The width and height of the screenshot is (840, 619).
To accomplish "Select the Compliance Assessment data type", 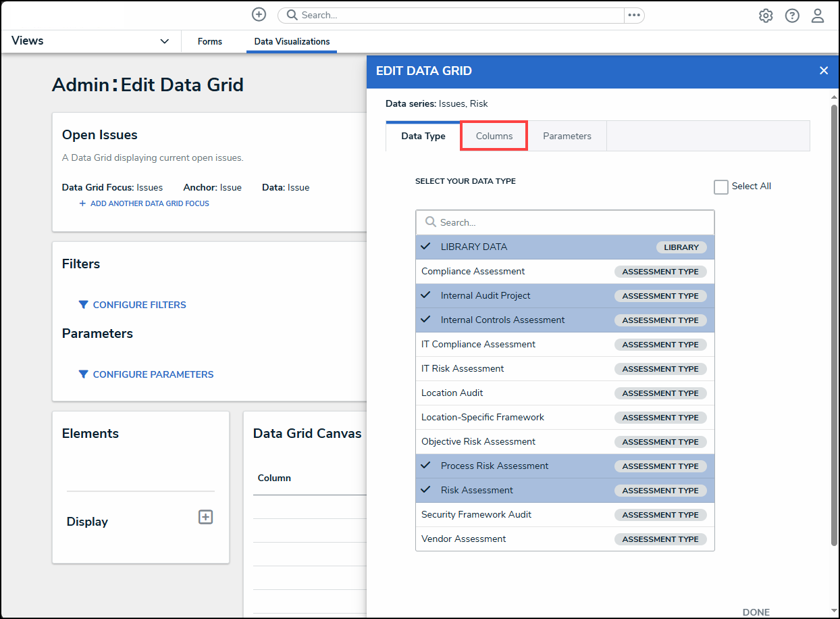I will point(473,271).
